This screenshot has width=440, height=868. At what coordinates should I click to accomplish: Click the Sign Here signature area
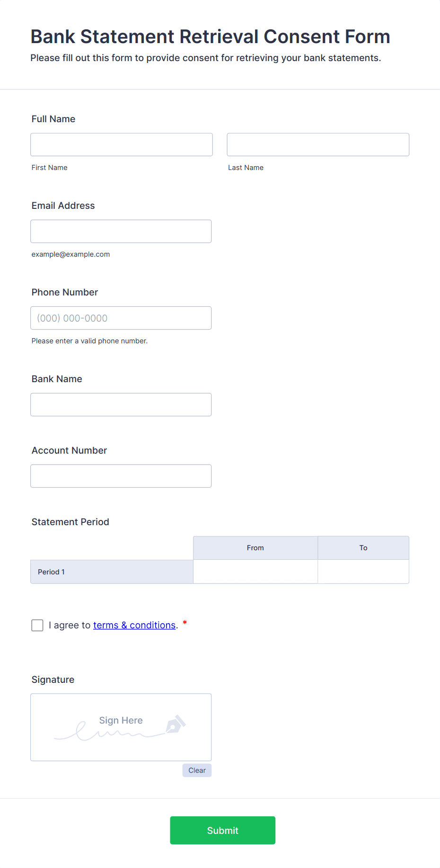121,727
